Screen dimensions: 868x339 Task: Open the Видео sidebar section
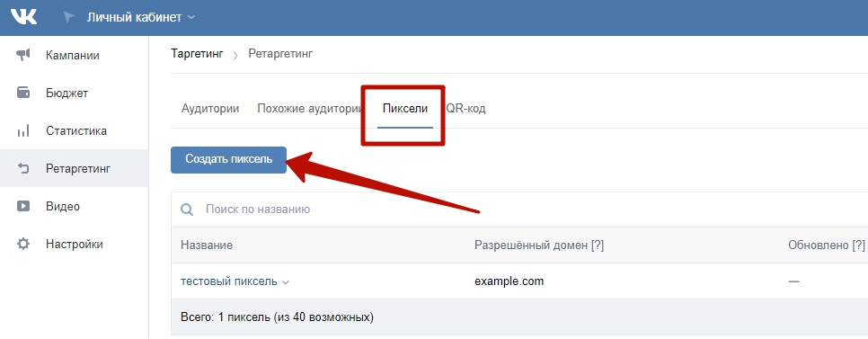point(63,207)
